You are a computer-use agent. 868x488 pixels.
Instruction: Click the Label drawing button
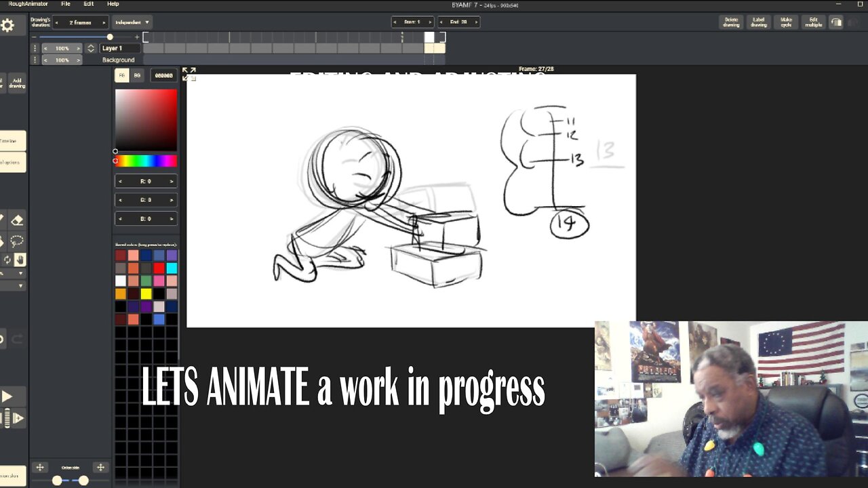(759, 22)
